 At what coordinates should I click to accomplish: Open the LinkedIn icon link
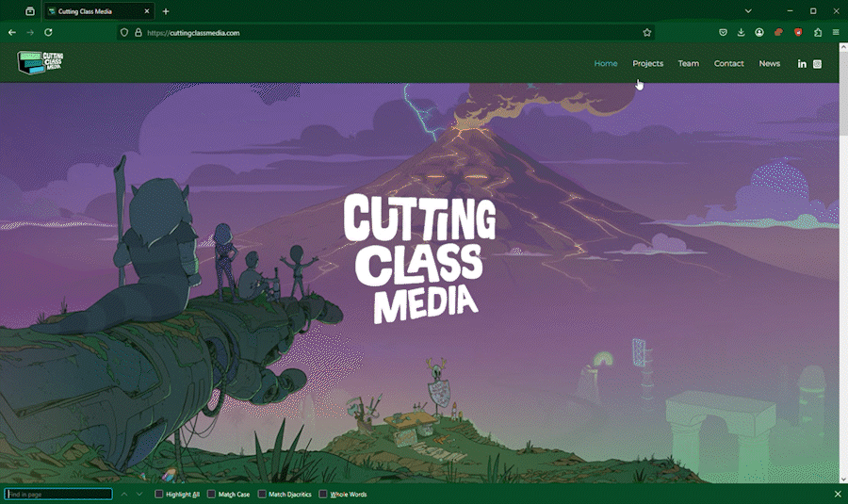pos(802,64)
